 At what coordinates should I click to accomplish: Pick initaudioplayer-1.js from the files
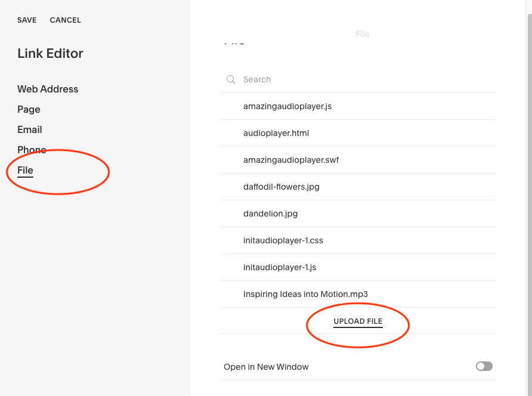280,267
